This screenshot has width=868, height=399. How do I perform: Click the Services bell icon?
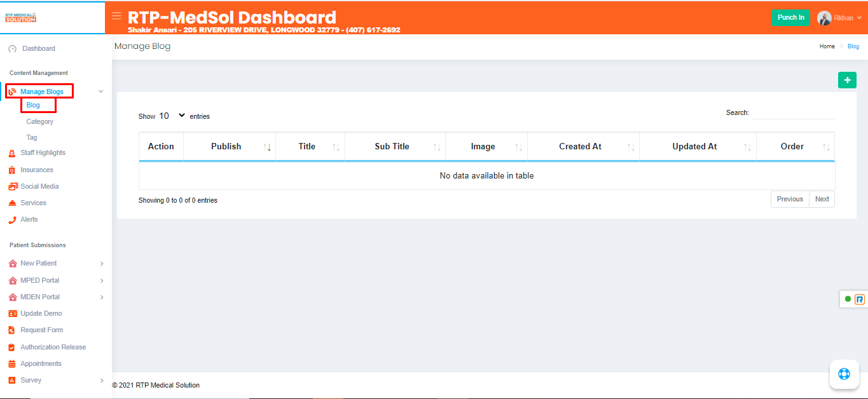pyautogui.click(x=12, y=203)
